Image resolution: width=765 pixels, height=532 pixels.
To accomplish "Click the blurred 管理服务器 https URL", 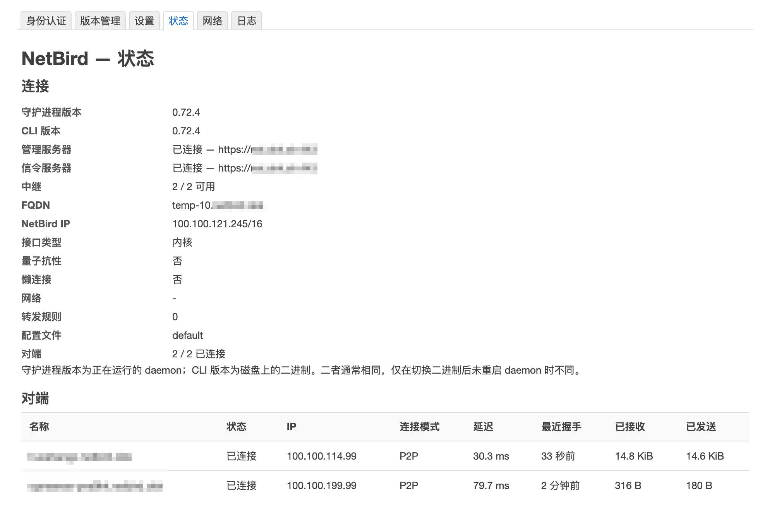I will 268,149.
